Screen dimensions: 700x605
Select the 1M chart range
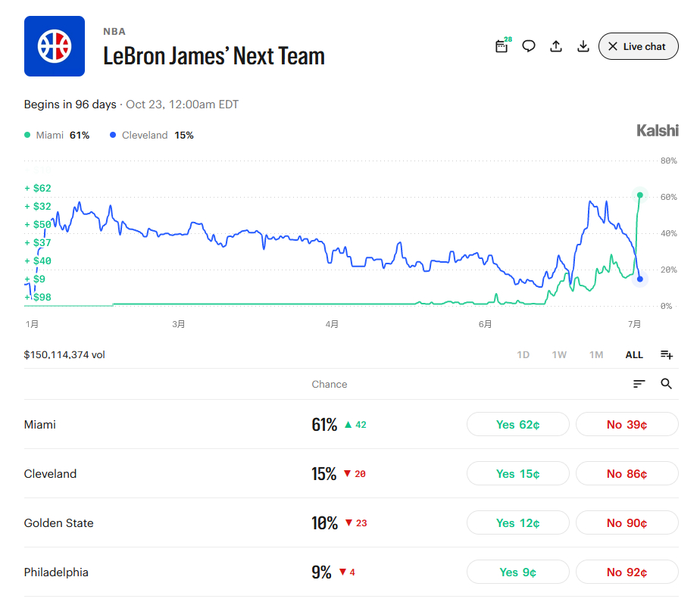(596, 354)
